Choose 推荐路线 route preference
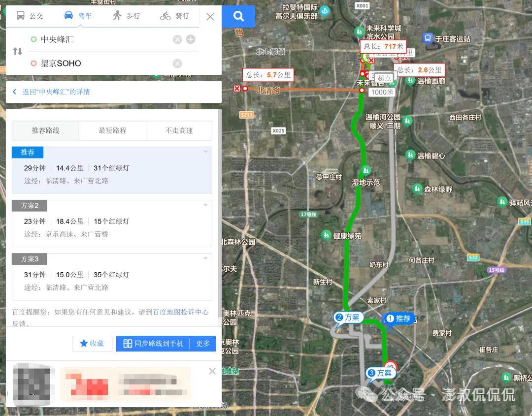 pos(45,130)
